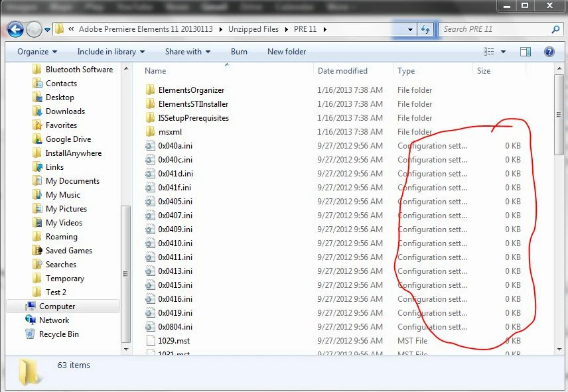Select the ElementsSTIInstaller folder

(187, 104)
